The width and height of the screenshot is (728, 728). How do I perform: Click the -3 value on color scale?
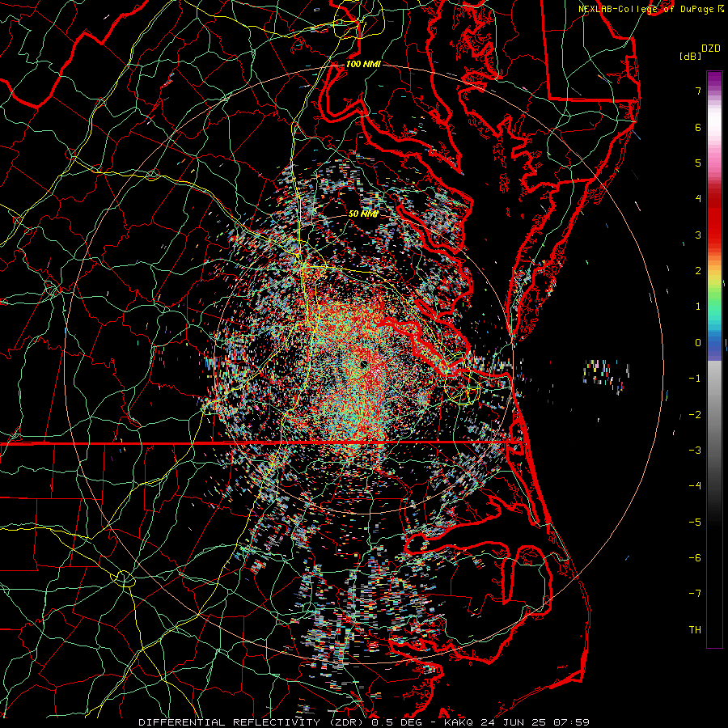coord(695,451)
